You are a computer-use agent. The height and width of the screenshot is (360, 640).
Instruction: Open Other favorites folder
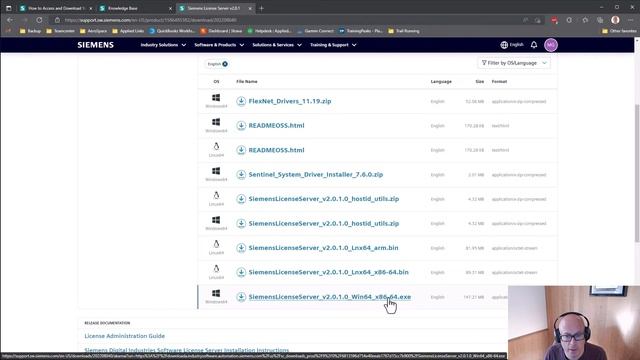click(619, 31)
